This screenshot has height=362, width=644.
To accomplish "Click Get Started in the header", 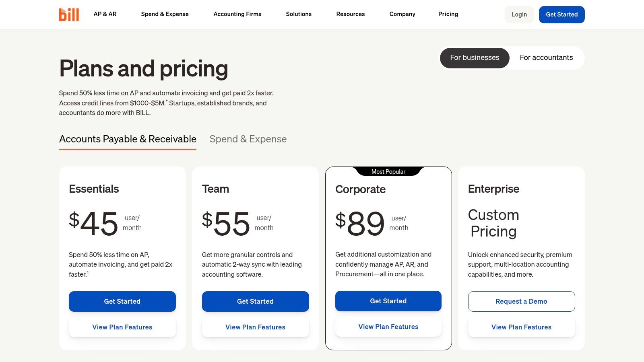I will point(561,14).
